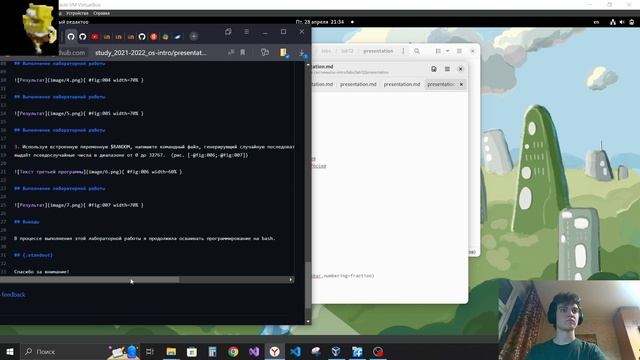The width and height of the screenshot is (640, 360).
Task: Click the horizontal scrollbar under the code view
Action: click(x=147, y=280)
